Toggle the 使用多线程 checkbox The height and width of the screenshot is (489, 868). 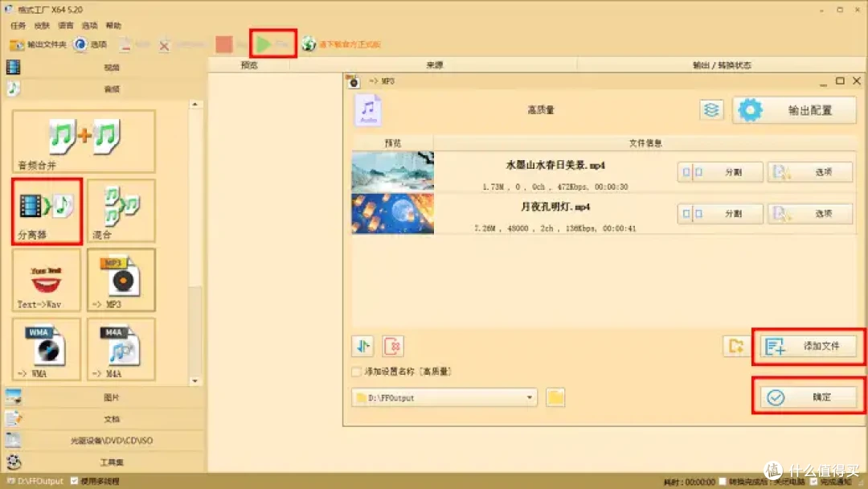pos(74,481)
